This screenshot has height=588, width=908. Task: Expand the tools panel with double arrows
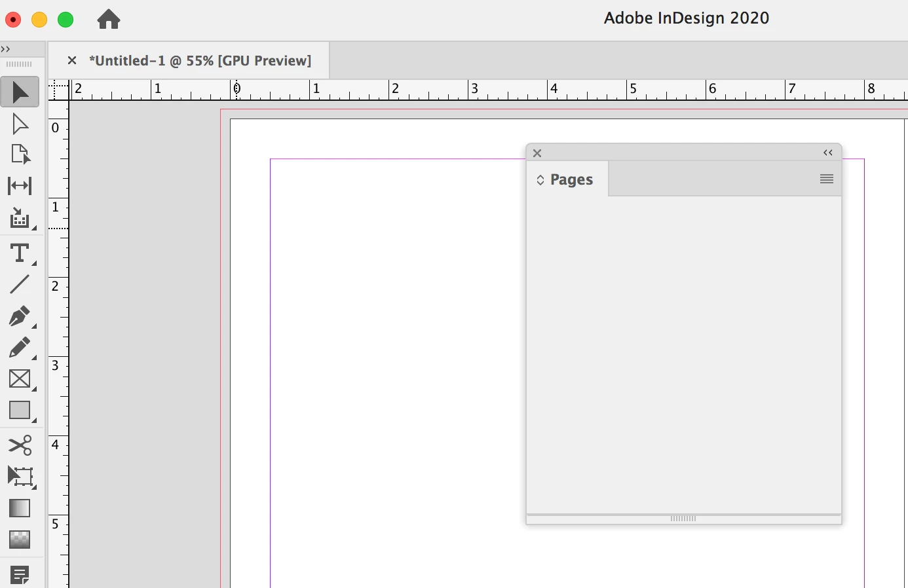pos(6,49)
